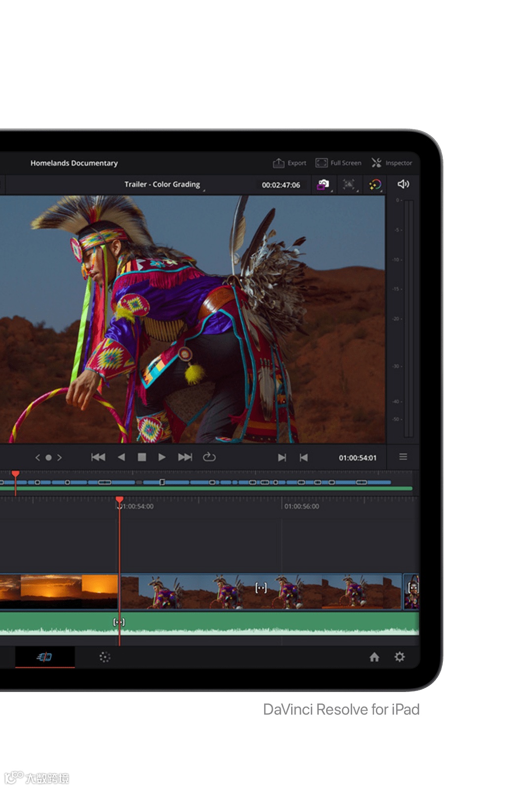Mute audio with the speaker icon

pyautogui.click(x=403, y=184)
